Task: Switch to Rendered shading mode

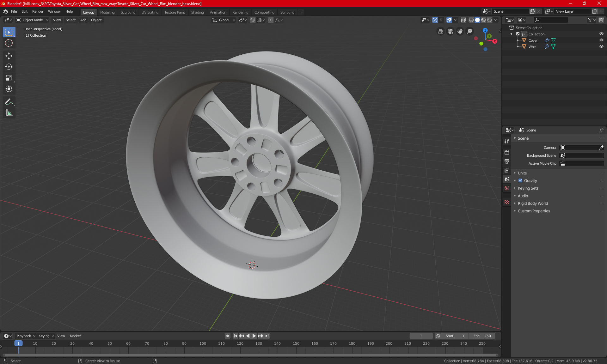Action: [489, 20]
